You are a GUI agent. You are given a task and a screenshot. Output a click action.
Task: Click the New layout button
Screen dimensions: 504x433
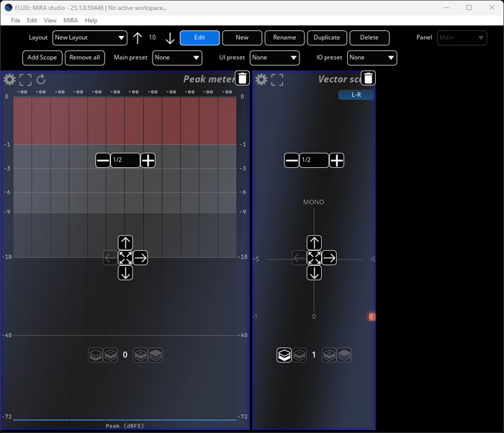242,37
